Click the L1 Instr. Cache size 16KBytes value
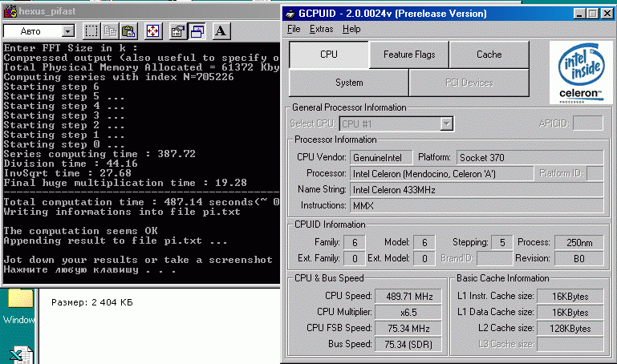 [570, 297]
